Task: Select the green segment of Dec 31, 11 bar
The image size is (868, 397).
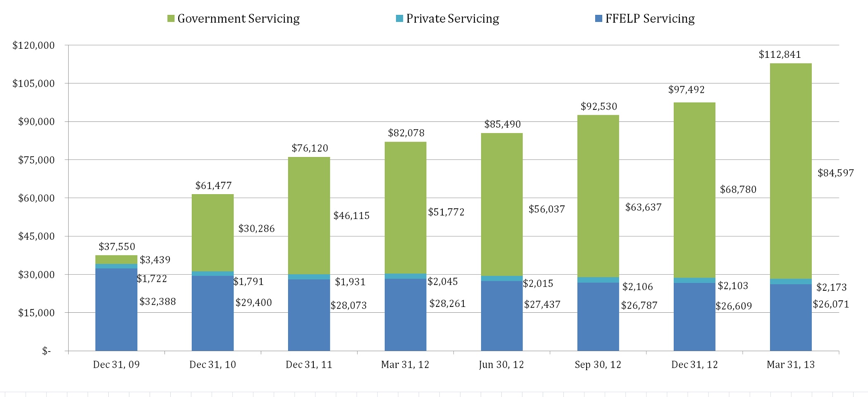Action: (x=309, y=216)
